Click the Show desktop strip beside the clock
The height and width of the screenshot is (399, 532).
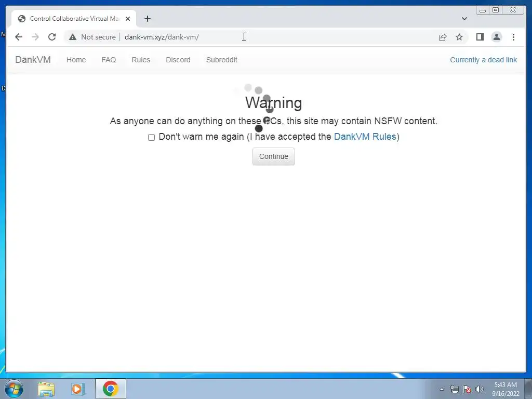click(x=528, y=389)
